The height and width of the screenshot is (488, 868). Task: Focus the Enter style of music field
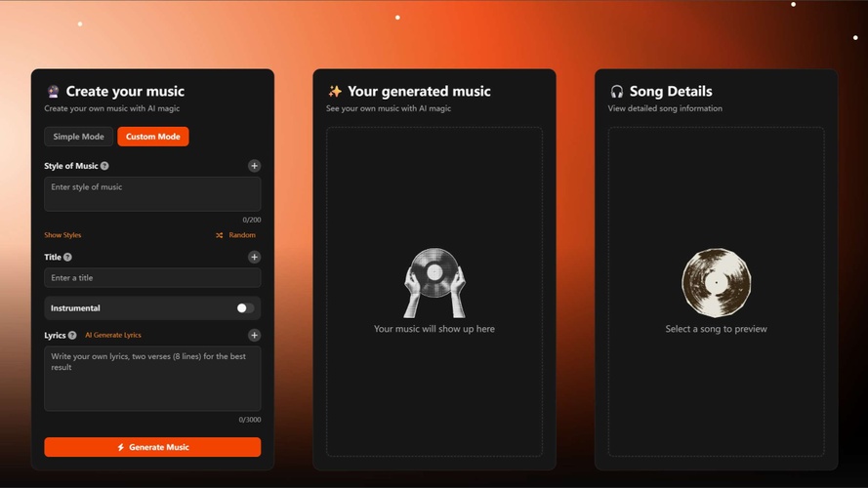click(x=152, y=193)
